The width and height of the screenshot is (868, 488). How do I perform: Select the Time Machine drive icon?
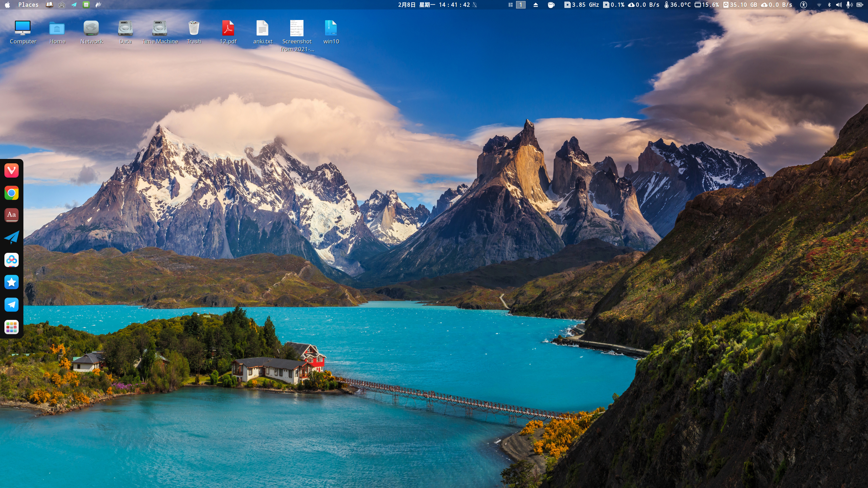pyautogui.click(x=160, y=32)
